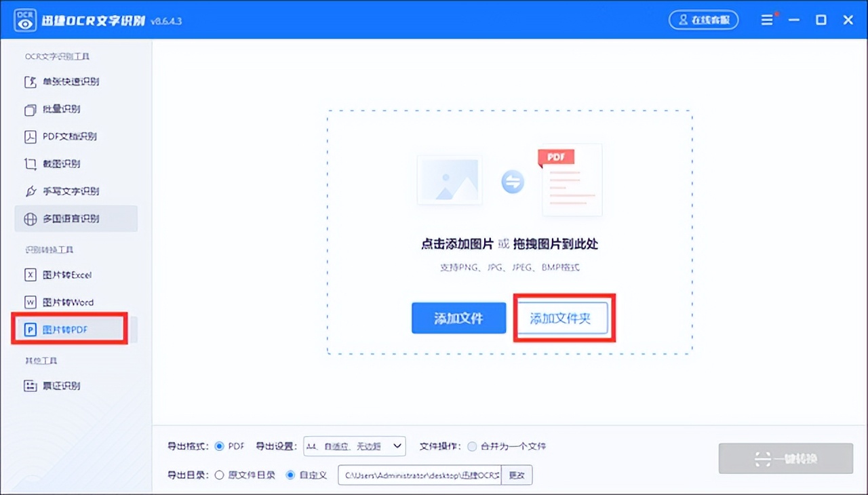
Task: Click the 添加文件 add file button
Action: point(458,318)
